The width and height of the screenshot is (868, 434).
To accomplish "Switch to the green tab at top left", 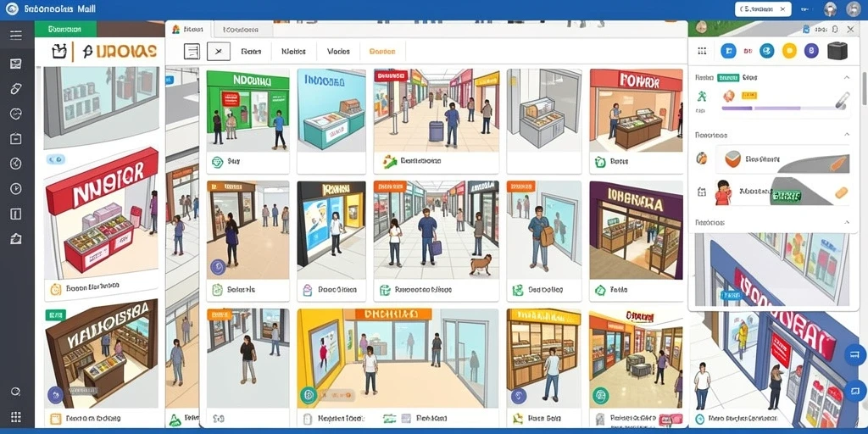I will pos(65,29).
